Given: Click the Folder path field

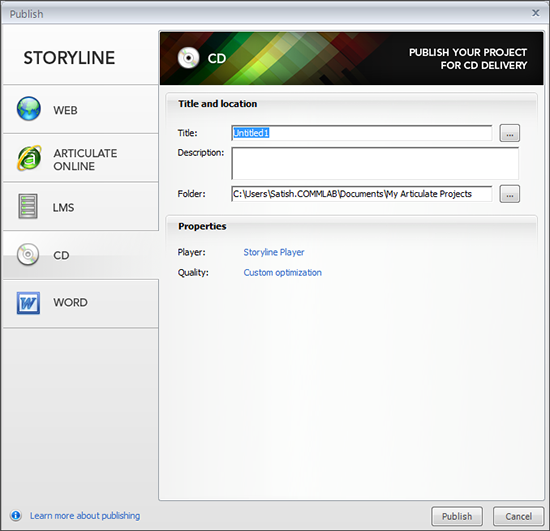Looking at the screenshot, I should [x=362, y=194].
